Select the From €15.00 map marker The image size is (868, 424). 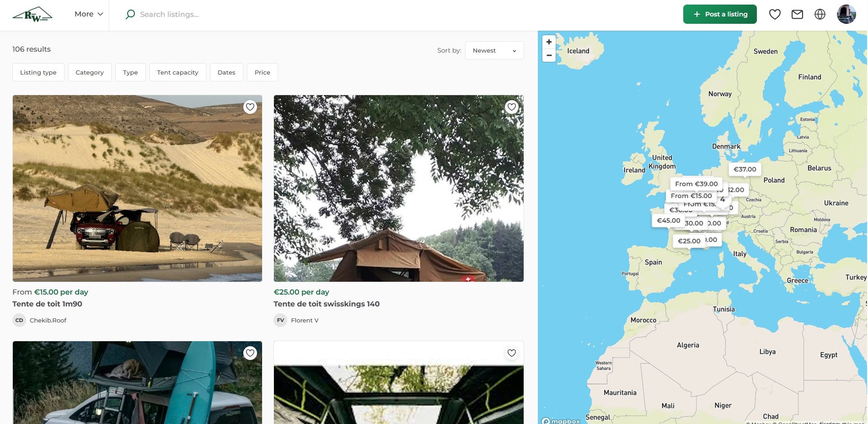[x=691, y=196]
